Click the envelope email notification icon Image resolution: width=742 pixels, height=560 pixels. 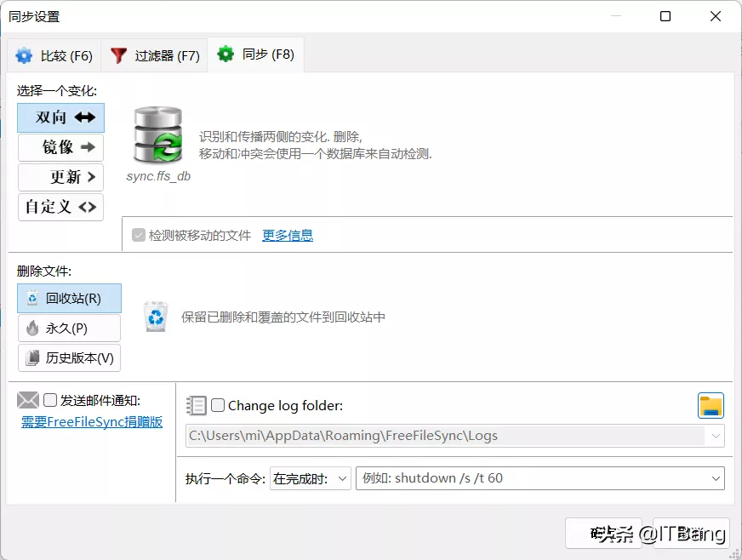point(28,400)
